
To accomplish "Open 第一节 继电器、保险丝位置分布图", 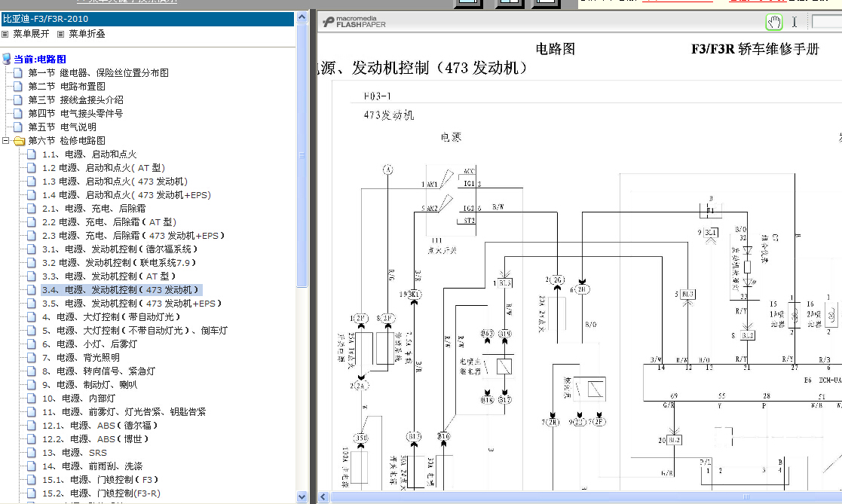I will (x=98, y=73).
